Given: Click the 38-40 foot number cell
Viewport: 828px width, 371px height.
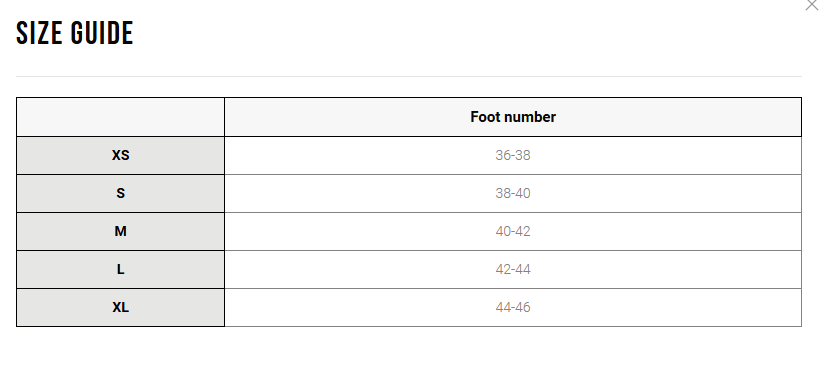Looking at the screenshot, I should tap(513, 193).
